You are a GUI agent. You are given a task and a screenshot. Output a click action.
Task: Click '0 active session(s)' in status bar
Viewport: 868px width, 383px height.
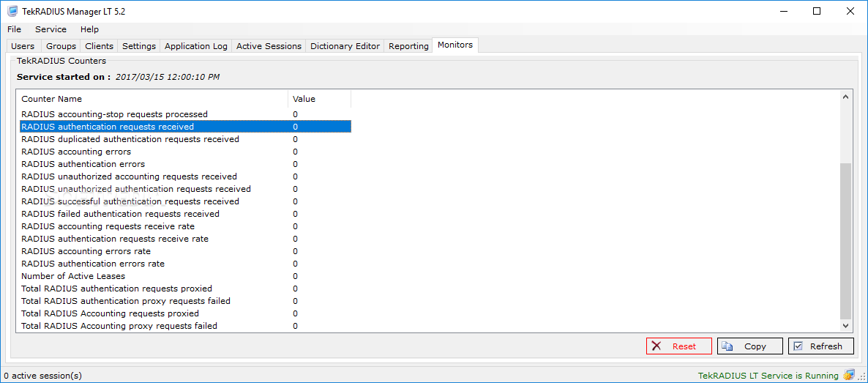(42, 376)
